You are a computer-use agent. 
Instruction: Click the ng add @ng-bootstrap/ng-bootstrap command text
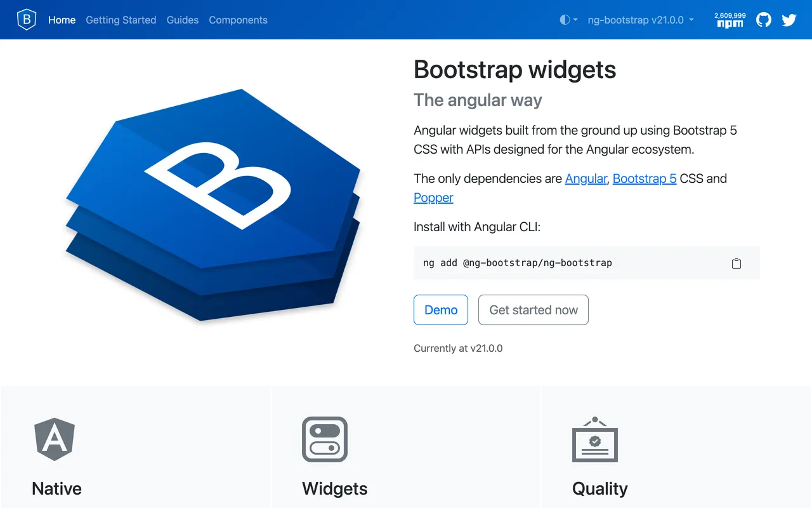tap(518, 263)
